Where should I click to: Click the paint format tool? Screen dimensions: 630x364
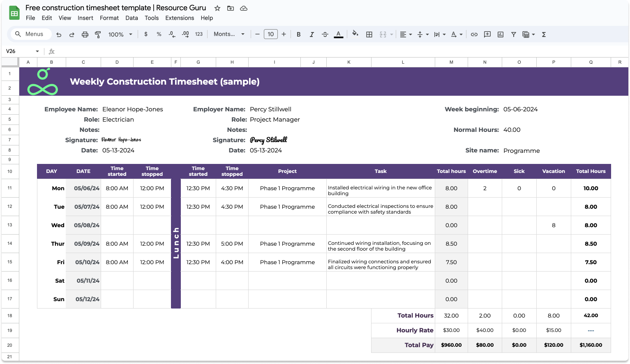98,35
